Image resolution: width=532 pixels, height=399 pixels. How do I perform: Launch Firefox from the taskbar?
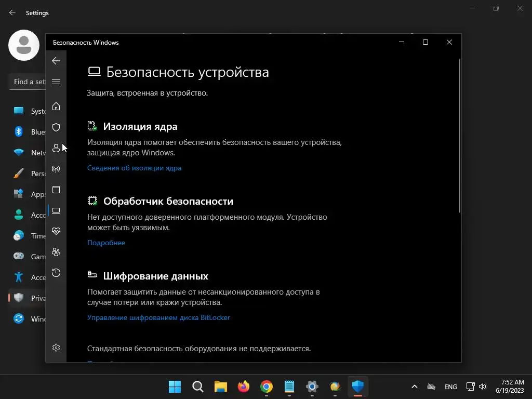(x=244, y=387)
